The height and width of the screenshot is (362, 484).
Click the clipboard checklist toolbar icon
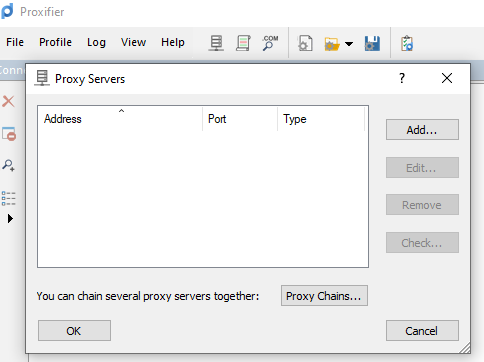pos(407,43)
